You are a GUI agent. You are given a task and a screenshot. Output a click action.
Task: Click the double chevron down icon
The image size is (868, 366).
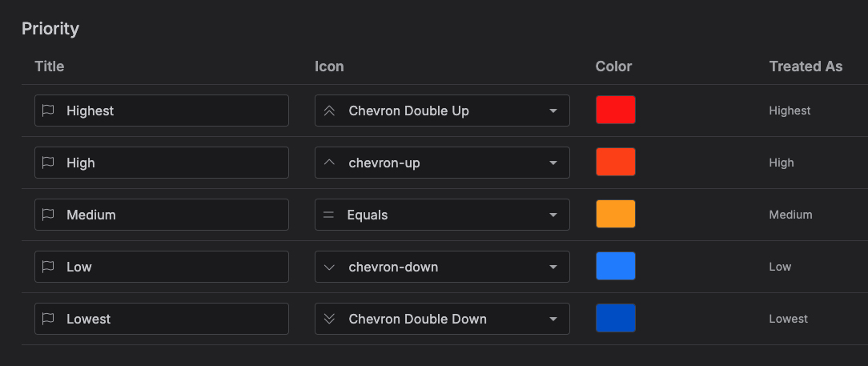tap(329, 319)
